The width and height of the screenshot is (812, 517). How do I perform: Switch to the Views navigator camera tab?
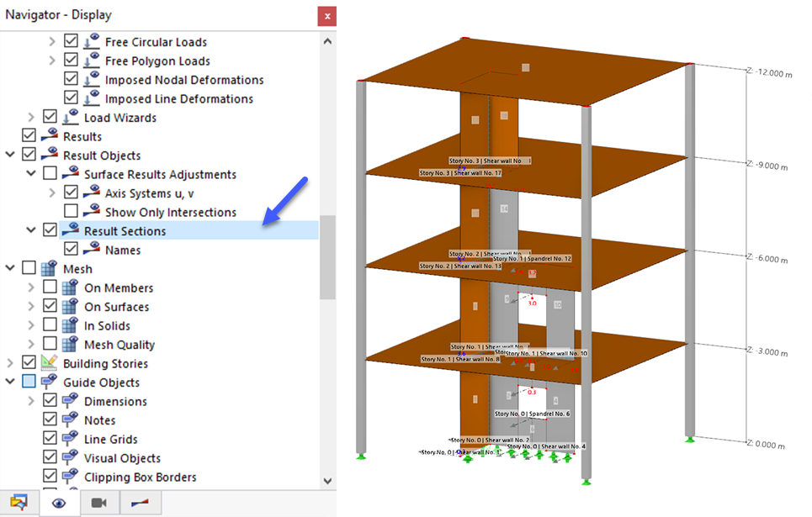click(x=99, y=503)
